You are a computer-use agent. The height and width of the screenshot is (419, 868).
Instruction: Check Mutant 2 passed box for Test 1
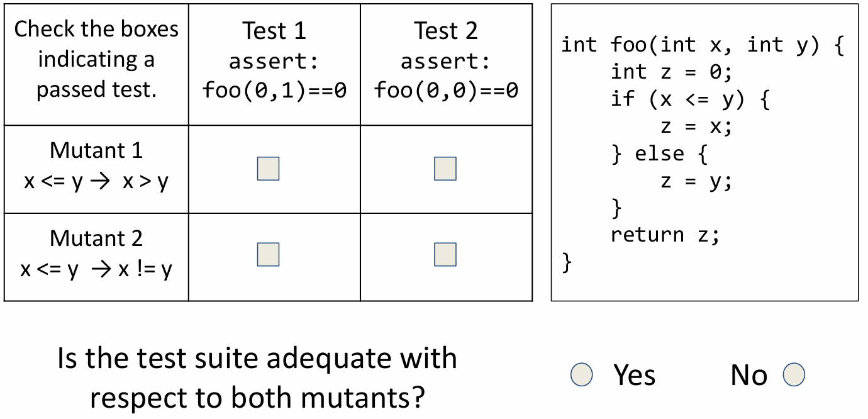(x=268, y=255)
